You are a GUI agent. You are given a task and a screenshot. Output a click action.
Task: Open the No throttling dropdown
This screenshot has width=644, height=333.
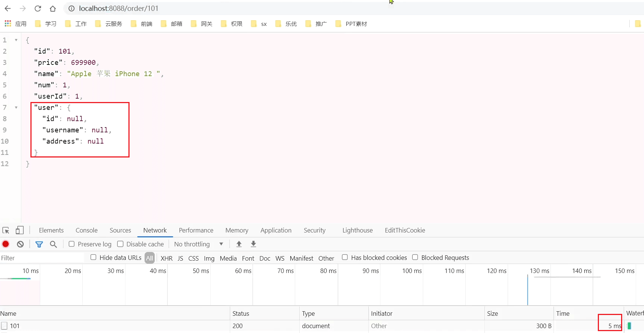[x=198, y=244]
